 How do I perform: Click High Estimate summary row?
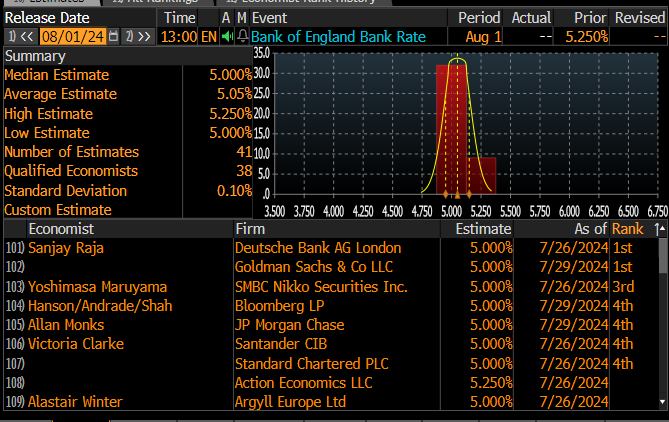[x=128, y=114]
